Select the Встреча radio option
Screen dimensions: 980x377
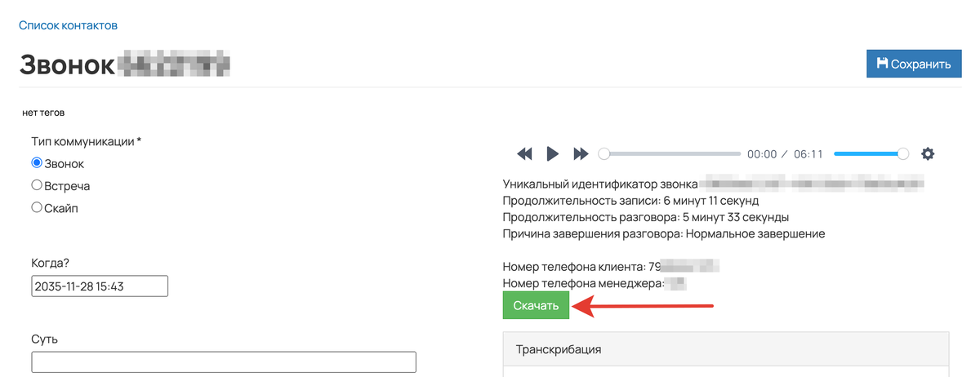click(x=37, y=185)
